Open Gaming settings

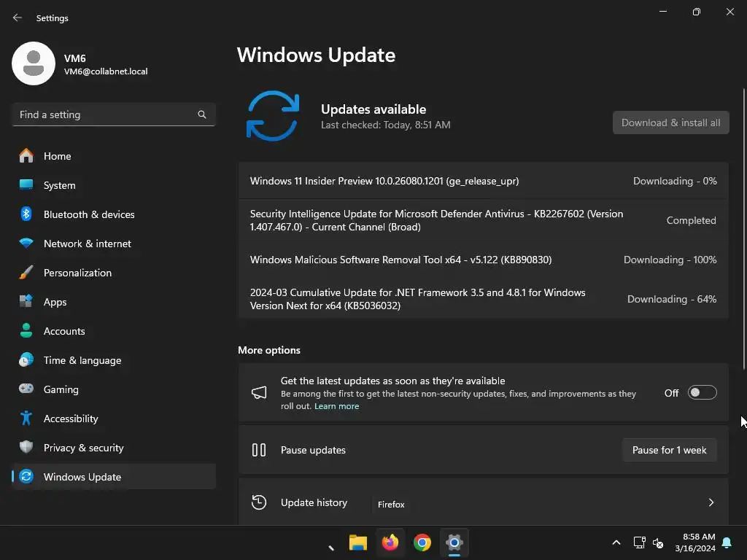pos(114,389)
